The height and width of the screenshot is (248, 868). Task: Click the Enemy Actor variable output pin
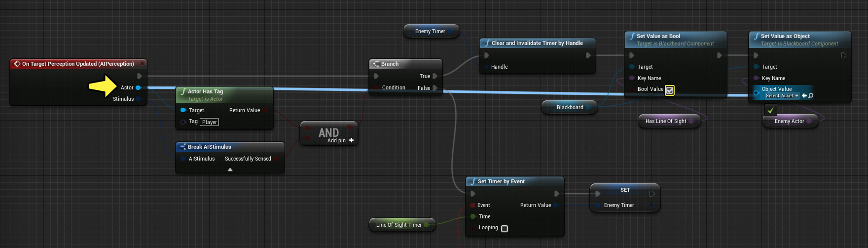tap(809, 121)
